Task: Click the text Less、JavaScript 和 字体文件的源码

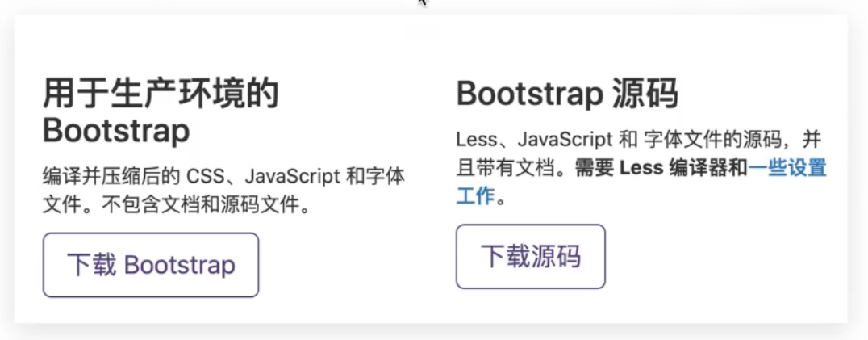Action: pos(620,140)
